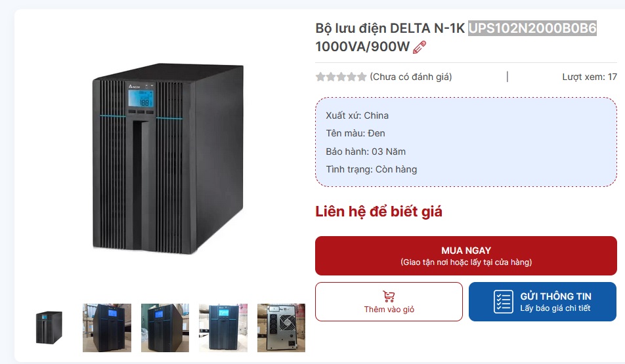Open the Chưa có đánh giá link

tap(411, 77)
